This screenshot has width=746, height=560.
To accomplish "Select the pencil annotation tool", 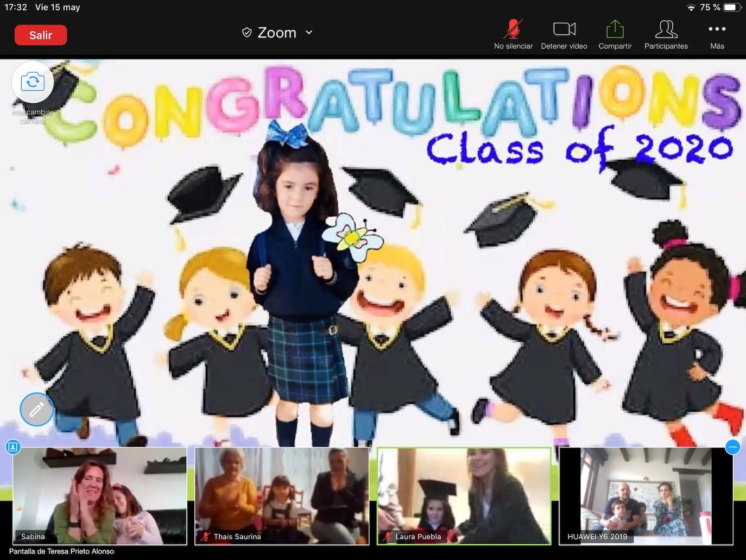I will (36, 409).
